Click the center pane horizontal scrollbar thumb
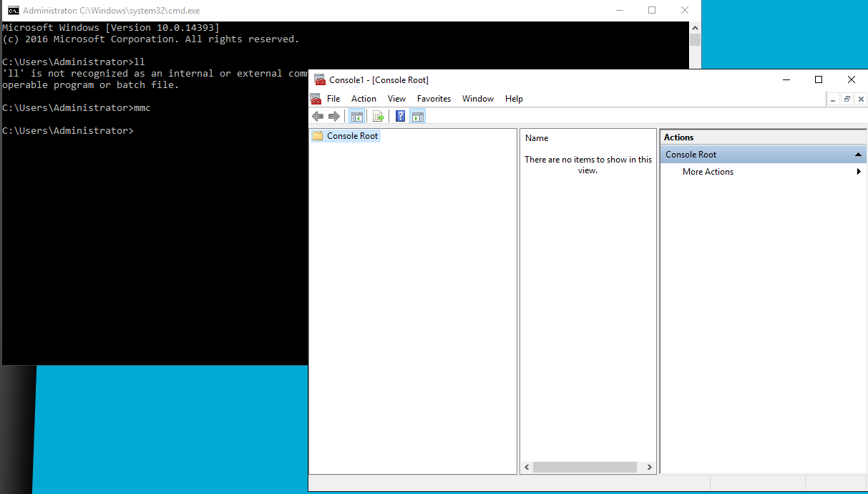Image resolution: width=868 pixels, height=494 pixels. 585,468
